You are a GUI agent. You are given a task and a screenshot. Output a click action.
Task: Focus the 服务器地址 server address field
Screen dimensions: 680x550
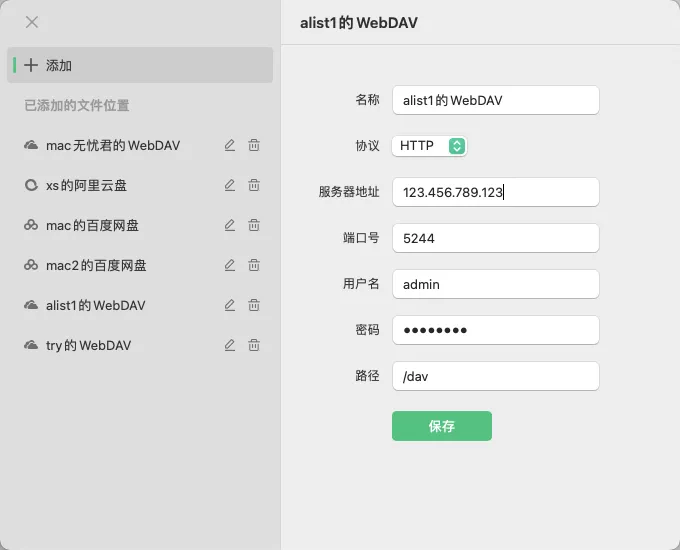pos(495,192)
